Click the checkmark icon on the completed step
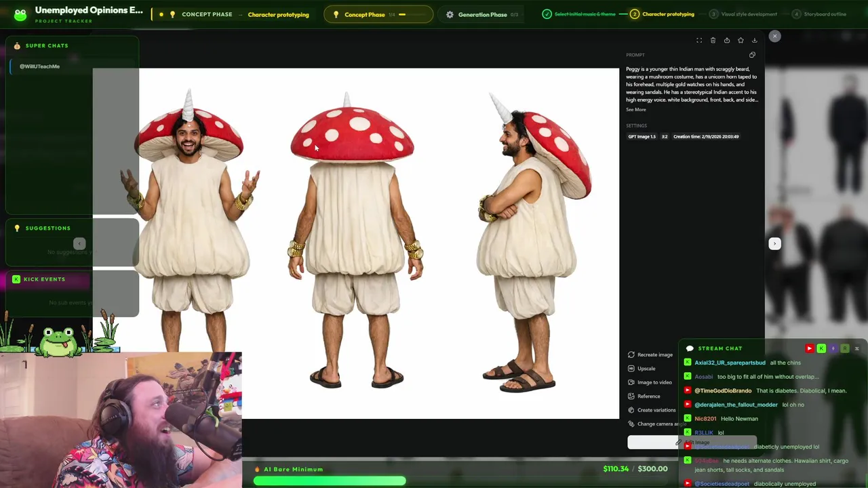 (547, 14)
